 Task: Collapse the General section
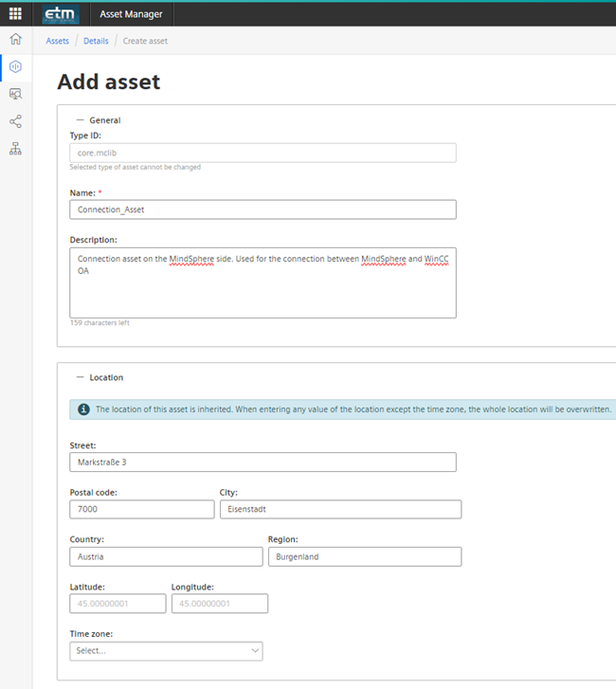click(x=80, y=120)
